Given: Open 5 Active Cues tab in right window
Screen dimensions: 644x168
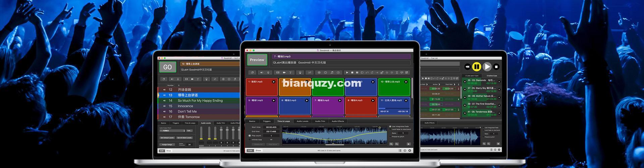Looking at the screenshot, I should [492, 76].
